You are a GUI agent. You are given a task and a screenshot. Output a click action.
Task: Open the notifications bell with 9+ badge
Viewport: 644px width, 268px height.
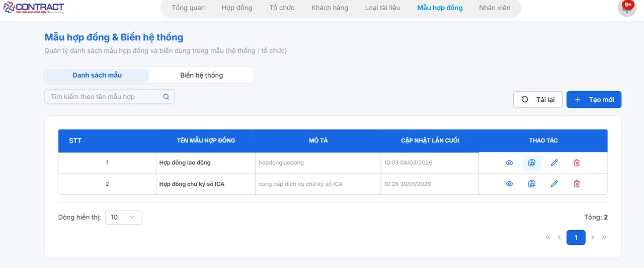tap(627, 8)
